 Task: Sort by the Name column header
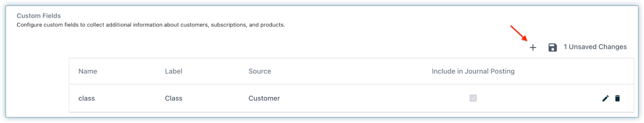point(88,71)
